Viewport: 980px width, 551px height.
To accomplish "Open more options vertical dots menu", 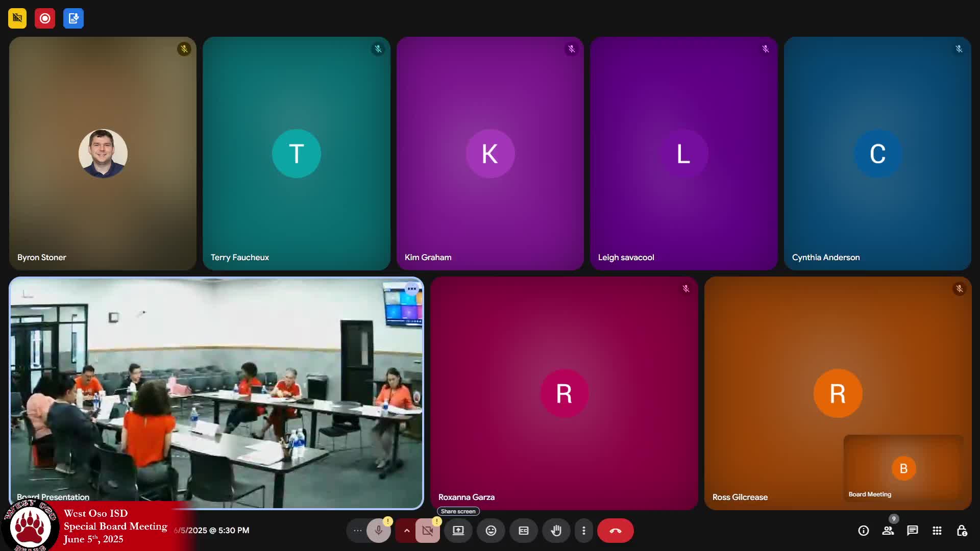I will click(583, 531).
